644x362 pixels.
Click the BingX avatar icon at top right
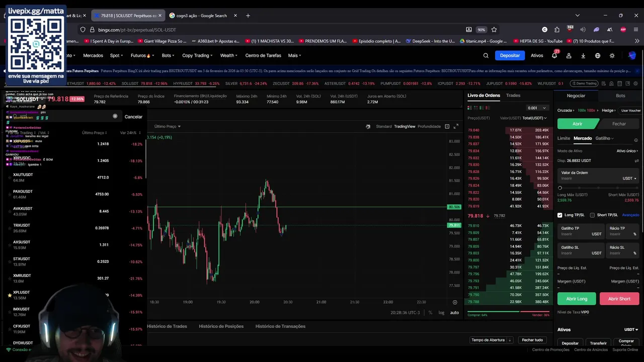632,55
